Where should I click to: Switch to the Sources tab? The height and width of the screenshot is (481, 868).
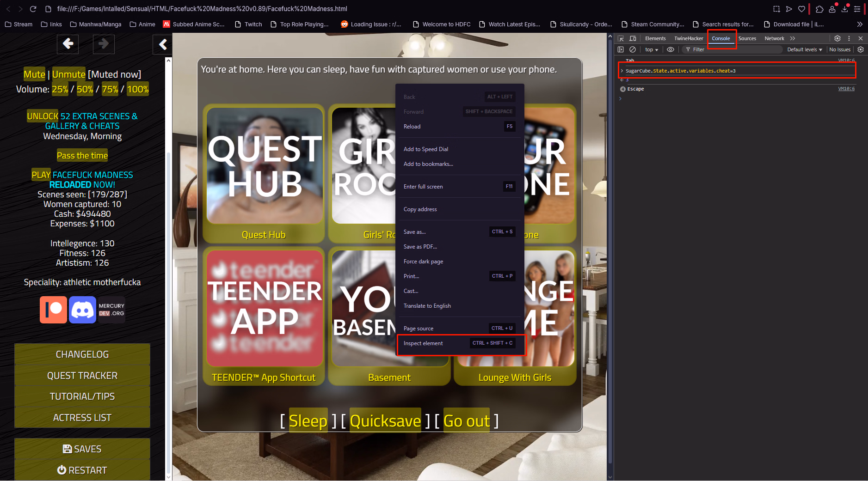[747, 38]
